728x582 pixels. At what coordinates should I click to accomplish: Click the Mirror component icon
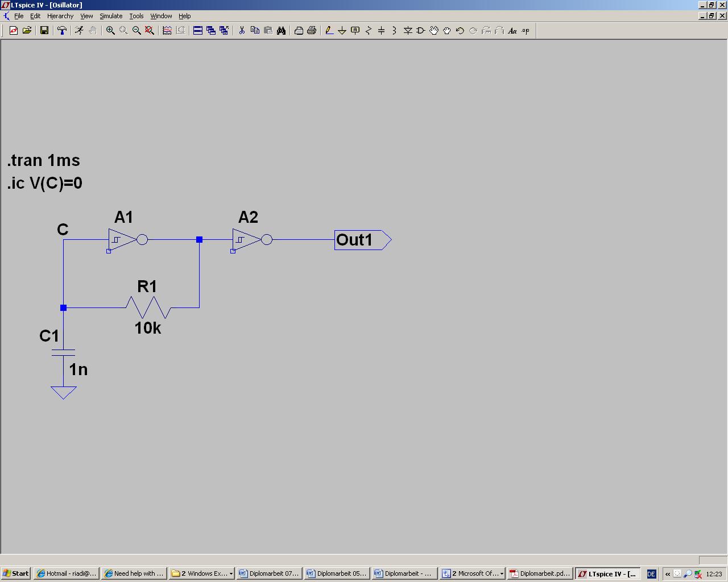click(x=499, y=31)
